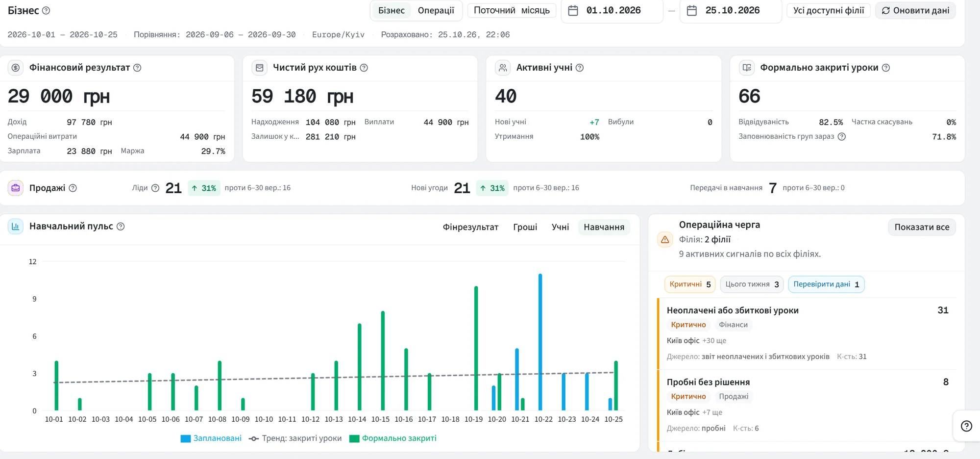Open the Поточний місяць period dropdown
980x459 pixels.
pos(512,10)
